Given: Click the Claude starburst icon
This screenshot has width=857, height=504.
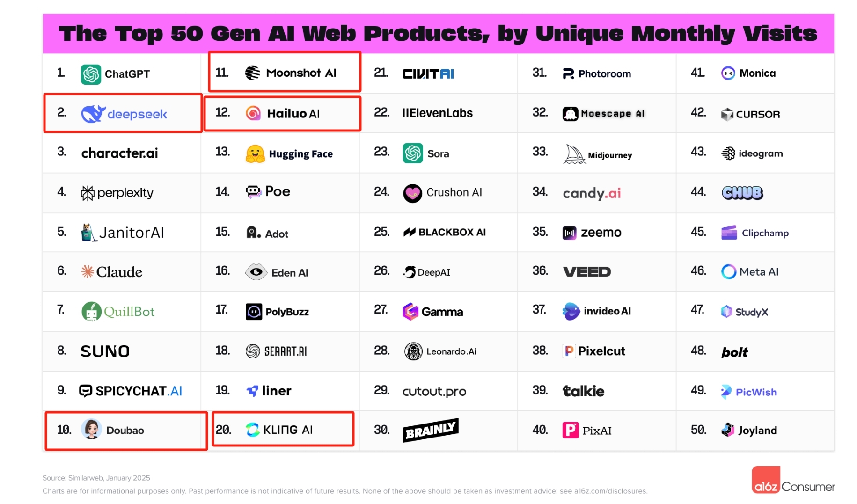Looking at the screenshot, I should pyautogui.click(x=88, y=271).
